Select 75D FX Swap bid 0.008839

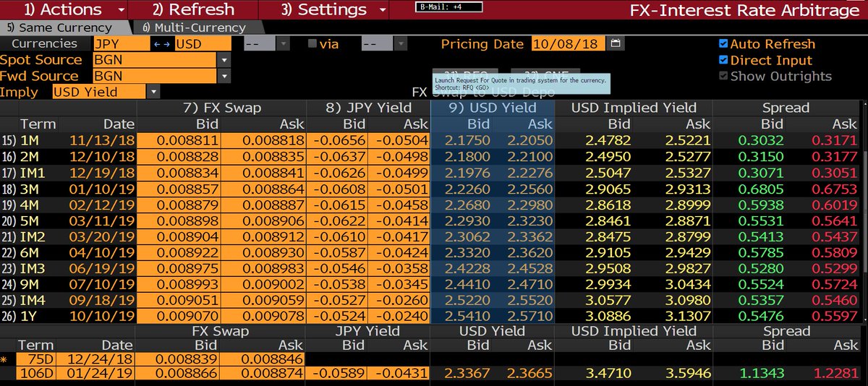tap(179, 360)
